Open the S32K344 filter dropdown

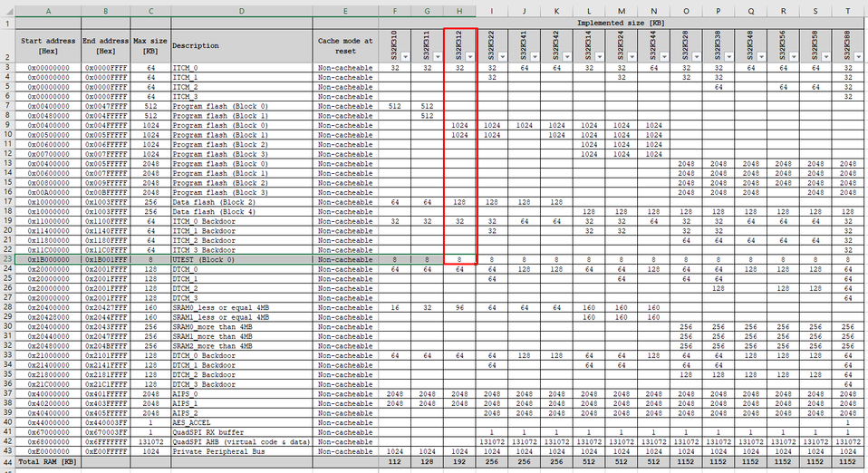coord(664,56)
